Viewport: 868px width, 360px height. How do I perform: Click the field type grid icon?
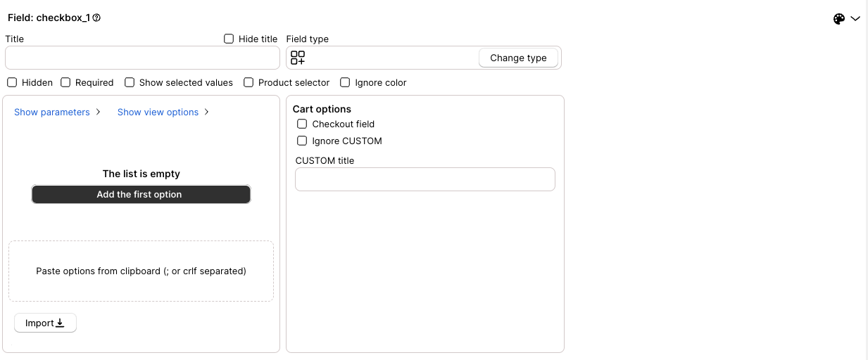(x=298, y=58)
